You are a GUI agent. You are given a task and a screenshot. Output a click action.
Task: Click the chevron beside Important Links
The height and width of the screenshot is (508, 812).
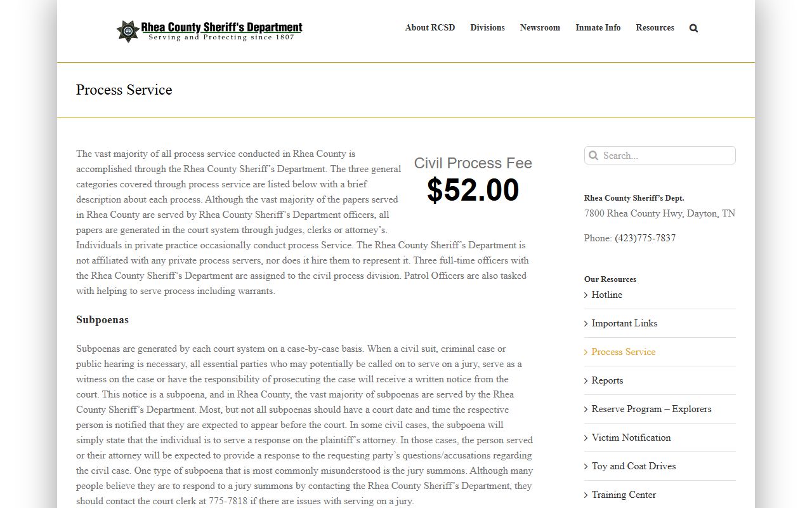[586, 323]
